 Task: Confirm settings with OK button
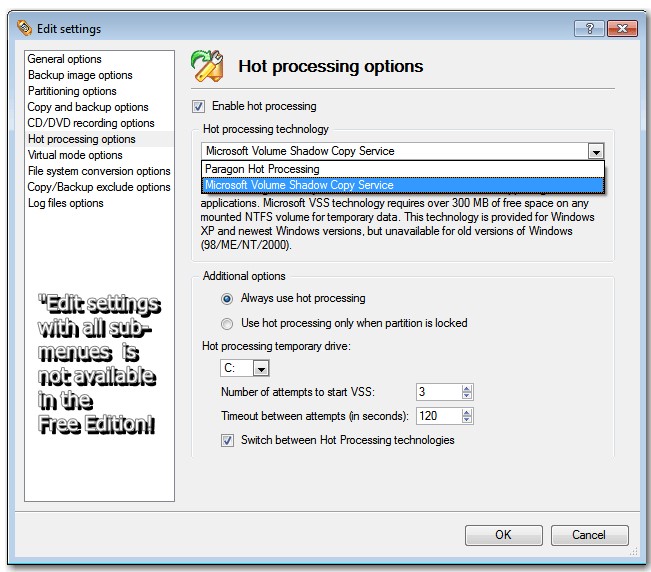(x=504, y=535)
